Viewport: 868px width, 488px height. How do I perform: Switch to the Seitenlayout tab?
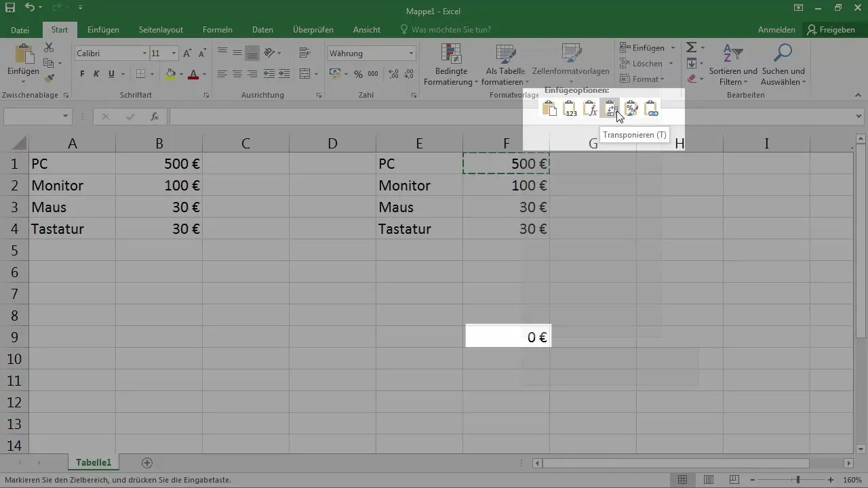coord(161,30)
